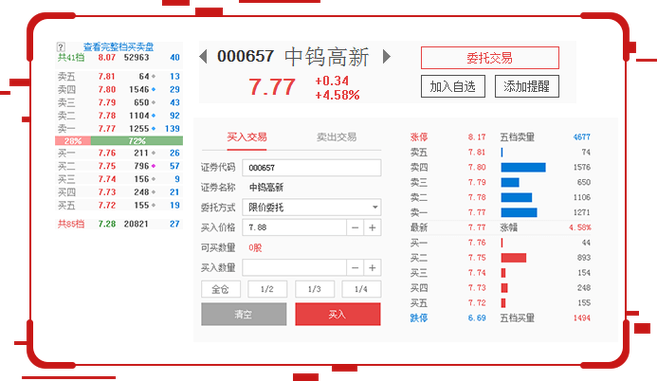Click 买一 price 7.76 in left order book
This screenshot has height=381, width=657.
pos(106,153)
